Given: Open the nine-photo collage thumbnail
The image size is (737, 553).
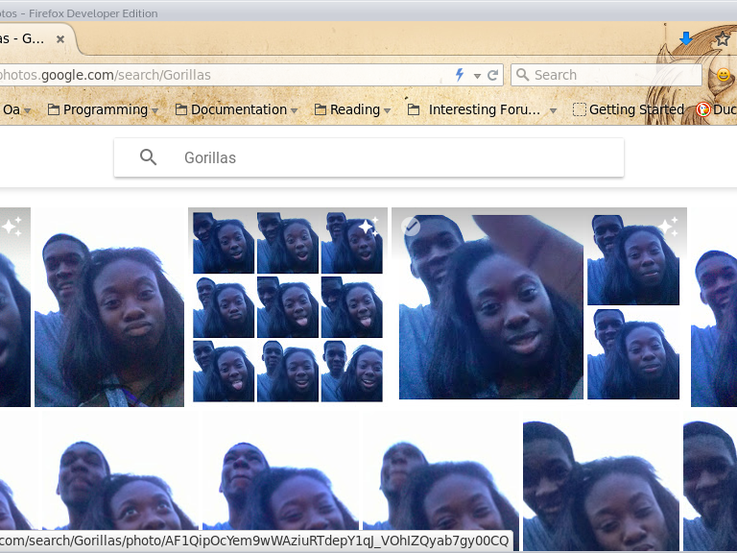Looking at the screenshot, I should [x=287, y=305].
